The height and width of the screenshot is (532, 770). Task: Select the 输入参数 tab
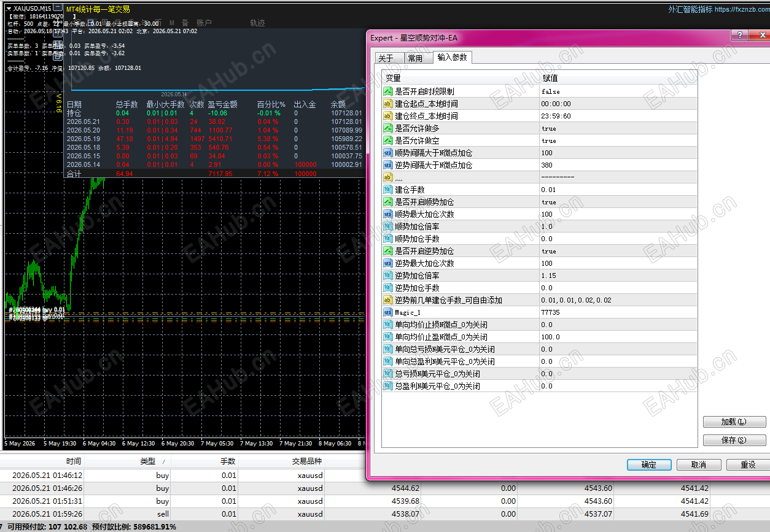(x=453, y=57)
